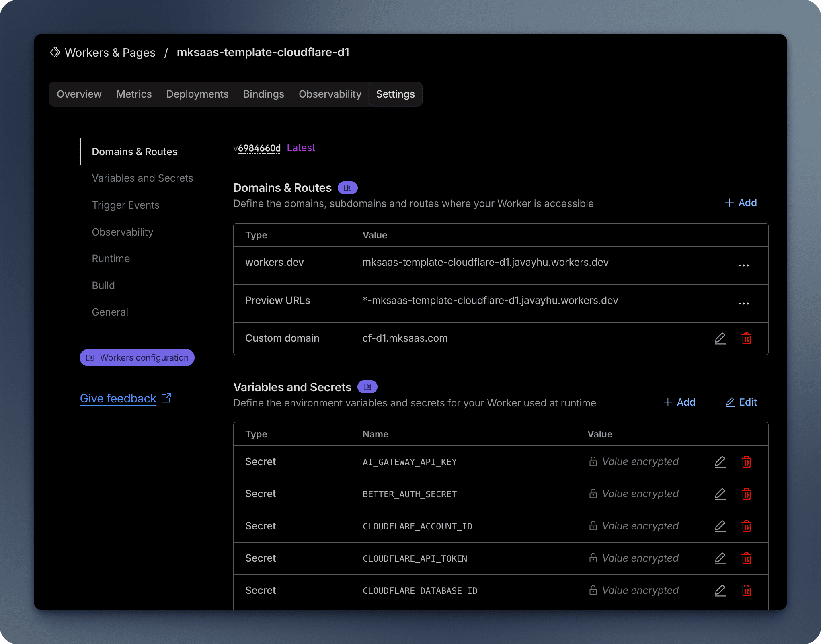Open Variables and Secrets documentation book icon
The height and width of the screenshot is (644, 821).
(x=367, y=387)
